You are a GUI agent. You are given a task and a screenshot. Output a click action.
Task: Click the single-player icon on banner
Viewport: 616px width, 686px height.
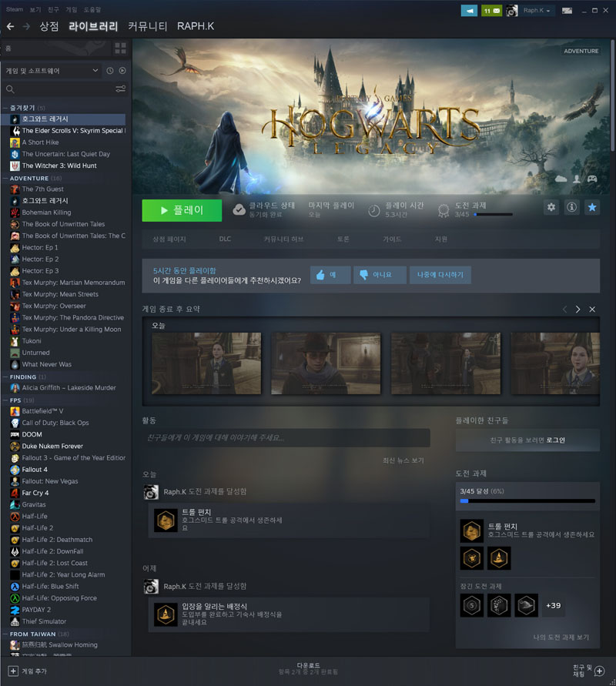click(577, 179)
